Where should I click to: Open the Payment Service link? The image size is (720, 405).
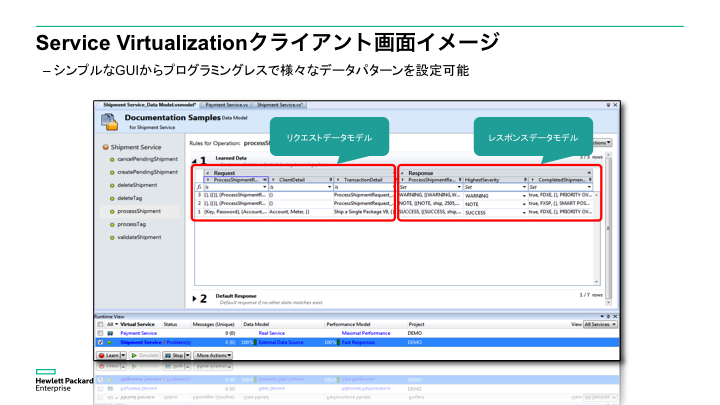[138, 333]
